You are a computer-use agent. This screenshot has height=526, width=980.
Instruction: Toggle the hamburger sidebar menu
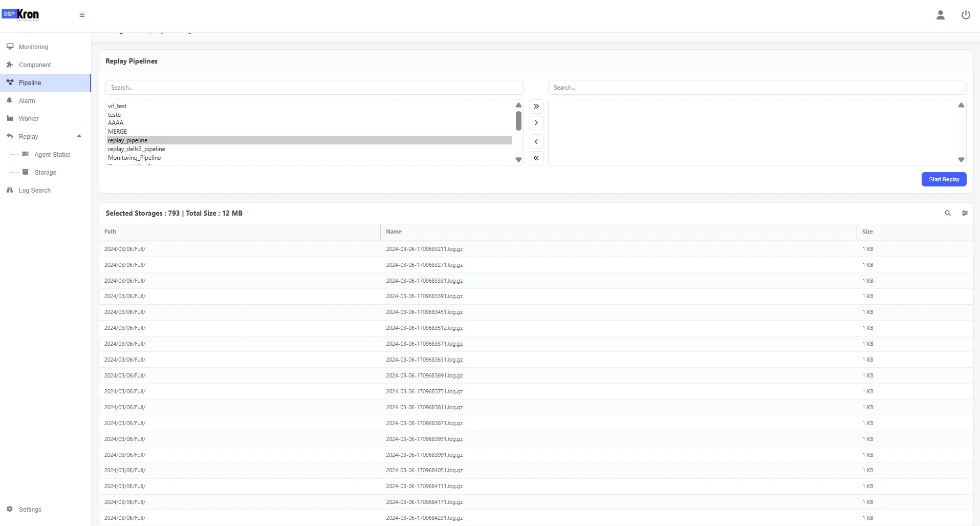tap(82, 15)
